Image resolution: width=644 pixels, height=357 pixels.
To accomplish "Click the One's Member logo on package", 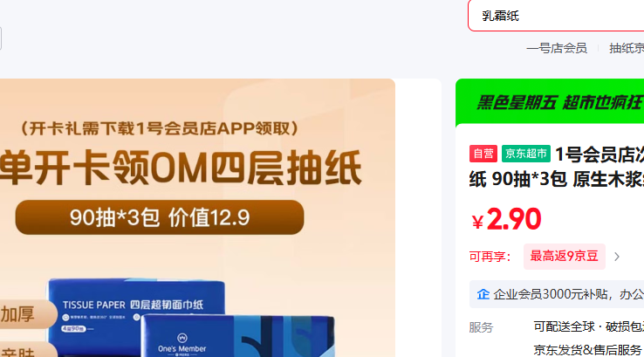I will (x=182, y=344).
